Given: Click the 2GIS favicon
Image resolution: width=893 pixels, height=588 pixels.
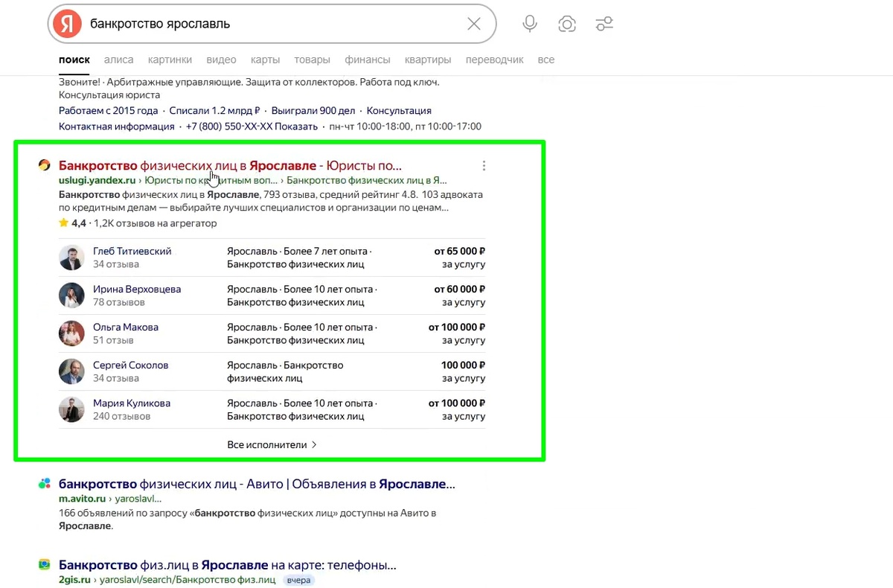Looking at the screenshot, I should click(x=45, y=564).
